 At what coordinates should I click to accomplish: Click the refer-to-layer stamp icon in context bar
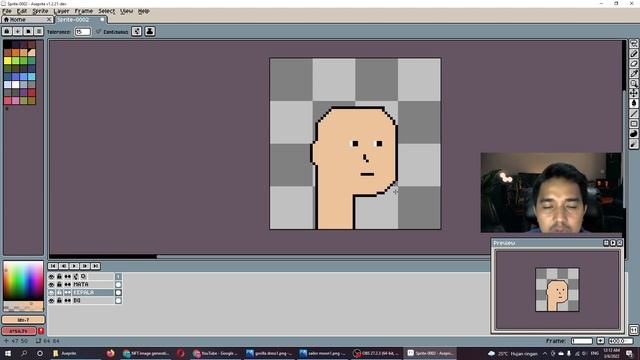point(150,31)
